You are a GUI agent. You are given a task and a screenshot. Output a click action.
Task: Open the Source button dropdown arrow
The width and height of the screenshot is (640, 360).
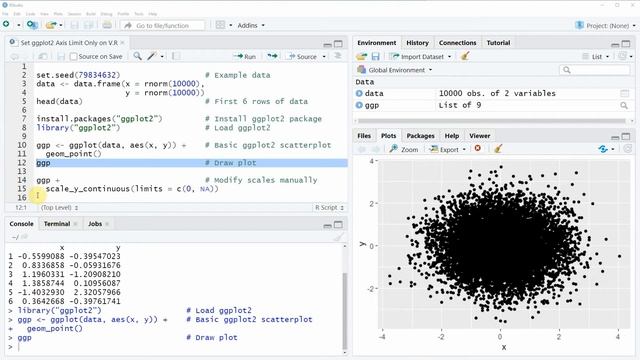(324, 56)
